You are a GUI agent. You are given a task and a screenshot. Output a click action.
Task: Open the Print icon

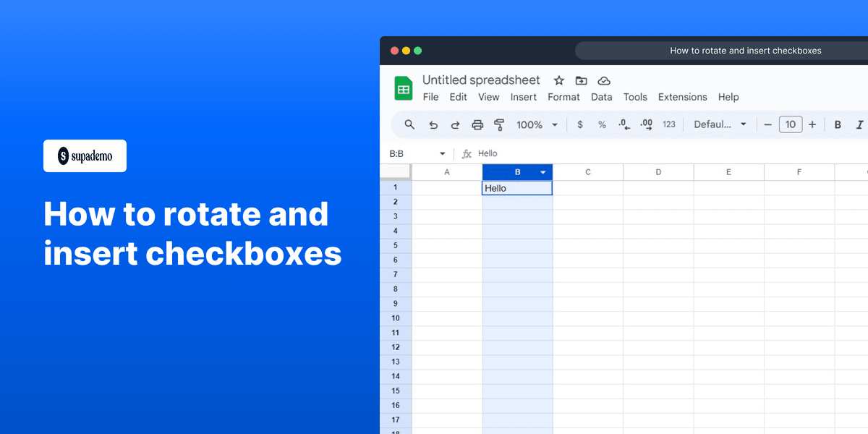coord(477,124)
